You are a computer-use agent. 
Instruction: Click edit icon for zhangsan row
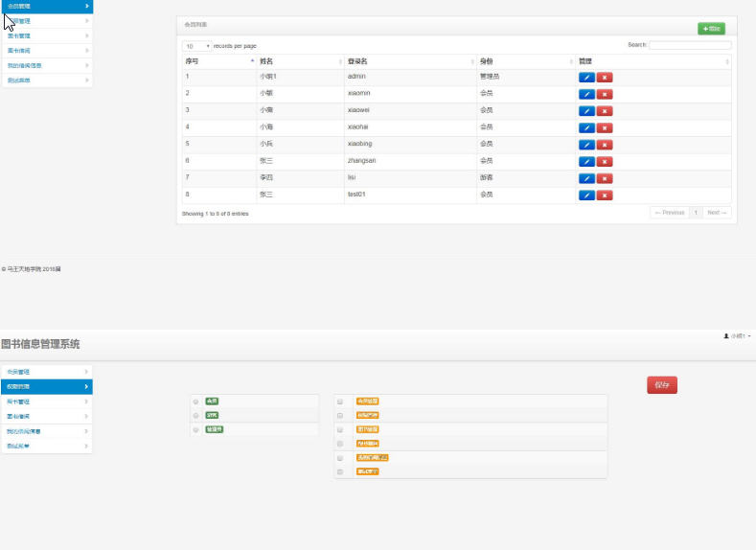pyautogui.click(x=586, y=162)
